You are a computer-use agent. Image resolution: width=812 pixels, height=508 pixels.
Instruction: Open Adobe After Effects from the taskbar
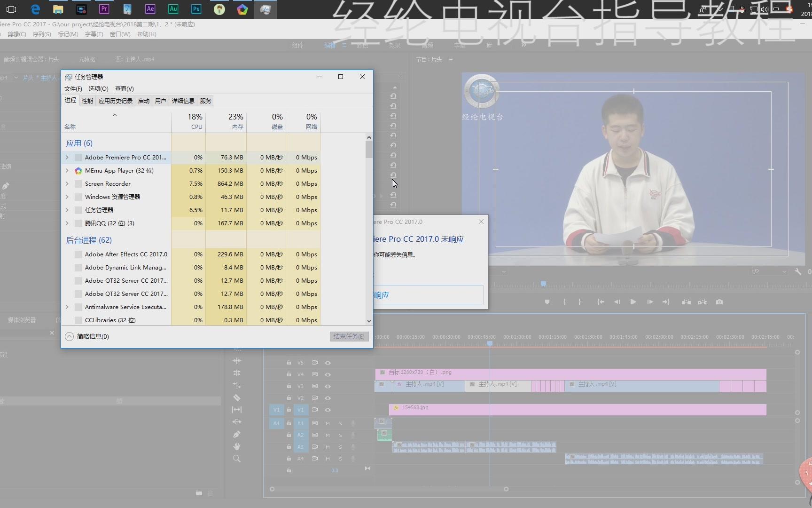click(x=150, y=9)
